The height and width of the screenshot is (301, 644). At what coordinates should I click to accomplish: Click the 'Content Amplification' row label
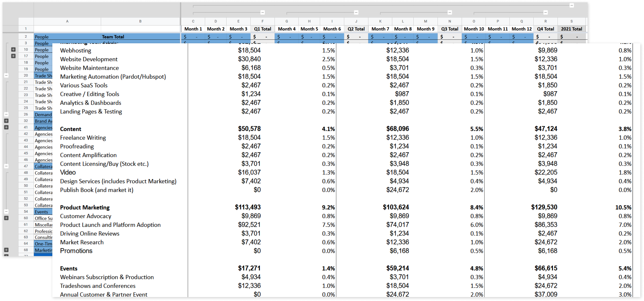(88, 155)
